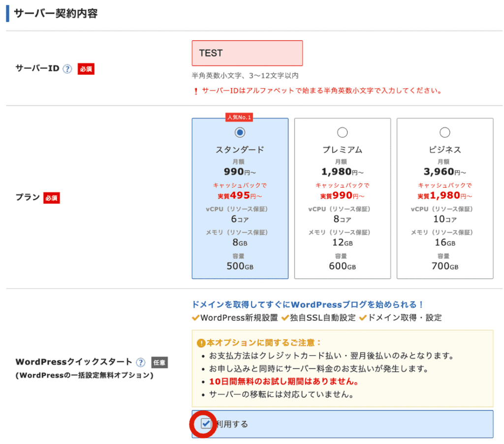
Task: Click the help icon beside サーバーID
Action: coord(67,69)
